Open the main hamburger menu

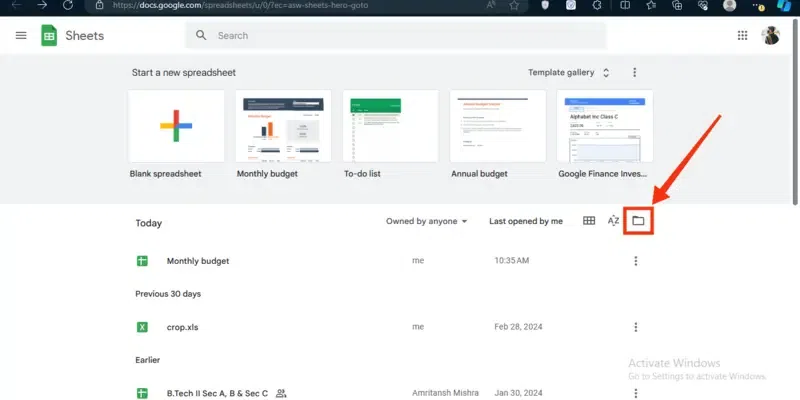(21, 36)
